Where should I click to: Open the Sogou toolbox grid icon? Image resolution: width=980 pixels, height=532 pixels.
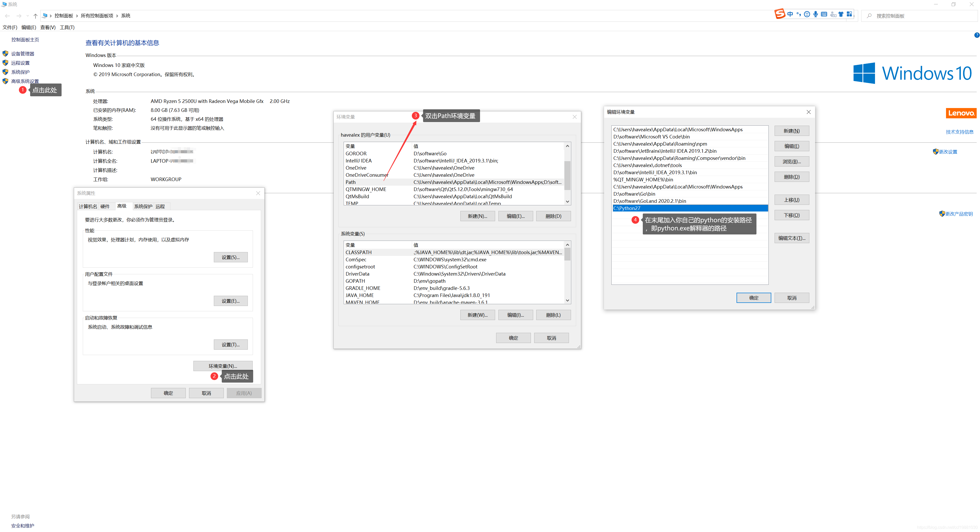[x=849, y=15]
